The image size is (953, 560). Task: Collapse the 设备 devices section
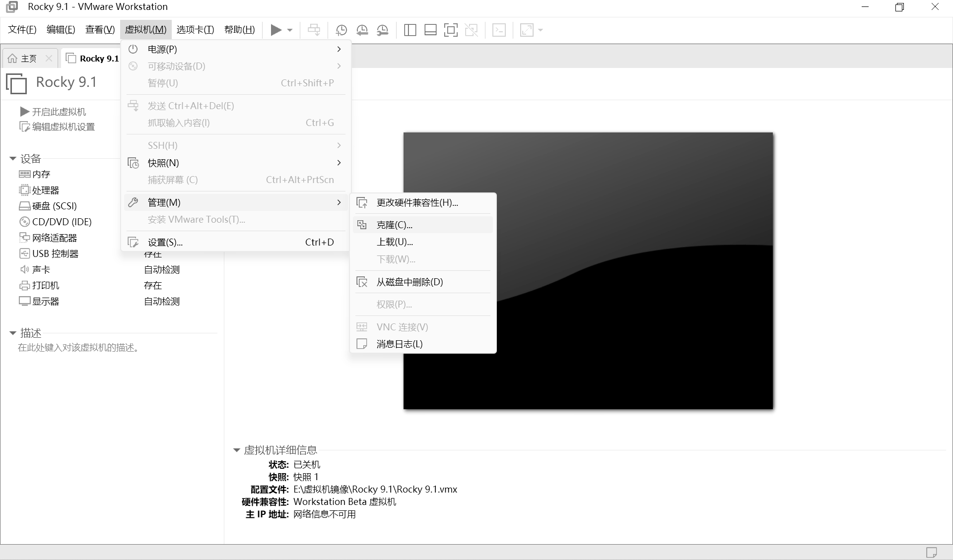tap(13, 159)
